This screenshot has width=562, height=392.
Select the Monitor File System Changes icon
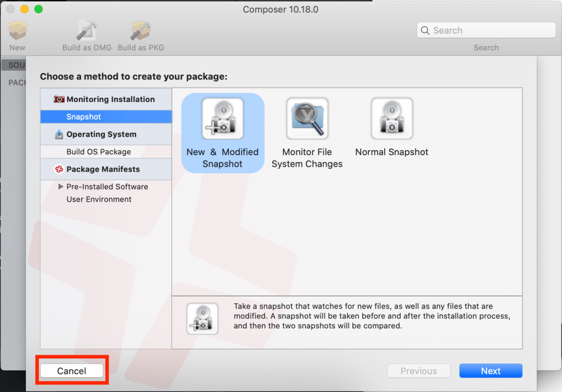coord(307,118)
